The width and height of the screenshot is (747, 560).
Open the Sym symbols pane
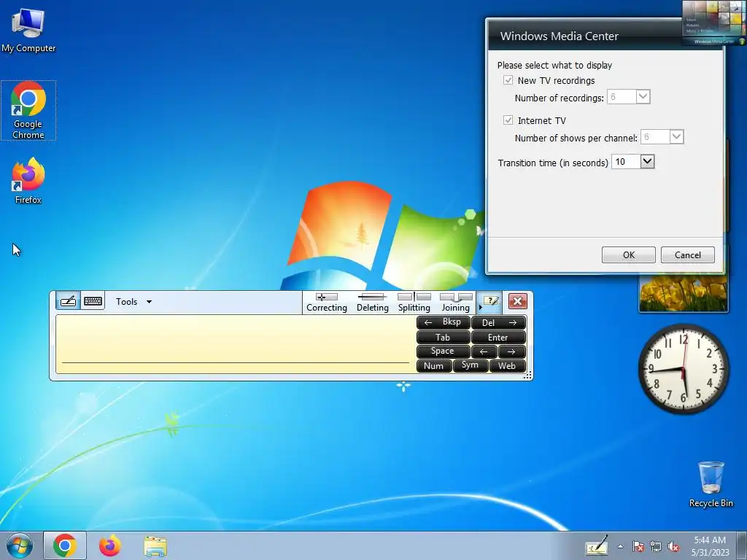pyautogui.click(x=471, y=366)
